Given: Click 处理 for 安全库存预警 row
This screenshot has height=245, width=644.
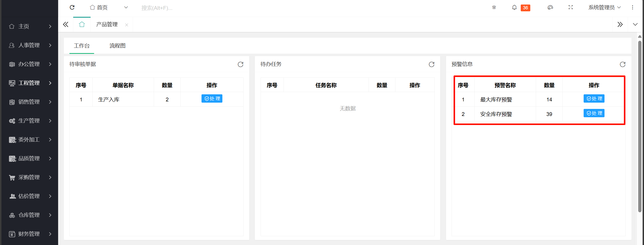Looking at the screenshot, I should coord(594,113).
